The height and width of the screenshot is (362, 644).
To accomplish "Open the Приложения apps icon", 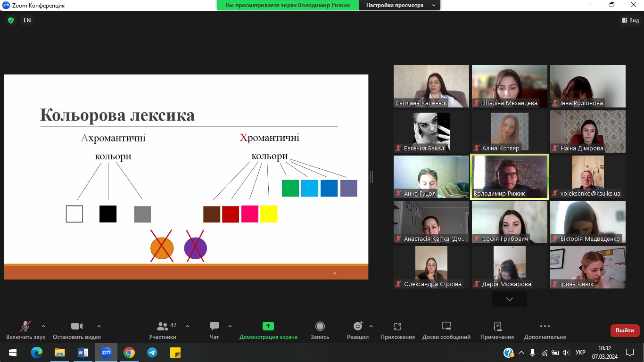I will tap(397, 326).
